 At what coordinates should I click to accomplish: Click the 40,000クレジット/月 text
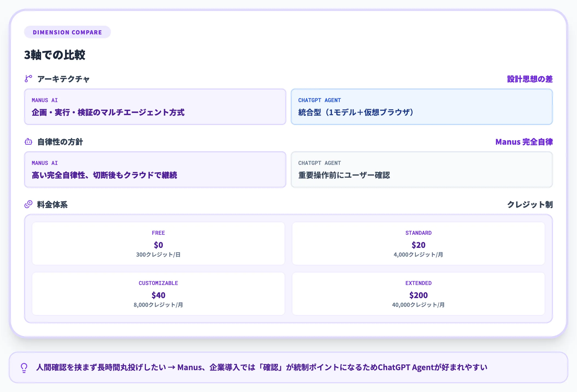(x=419, y=305)
